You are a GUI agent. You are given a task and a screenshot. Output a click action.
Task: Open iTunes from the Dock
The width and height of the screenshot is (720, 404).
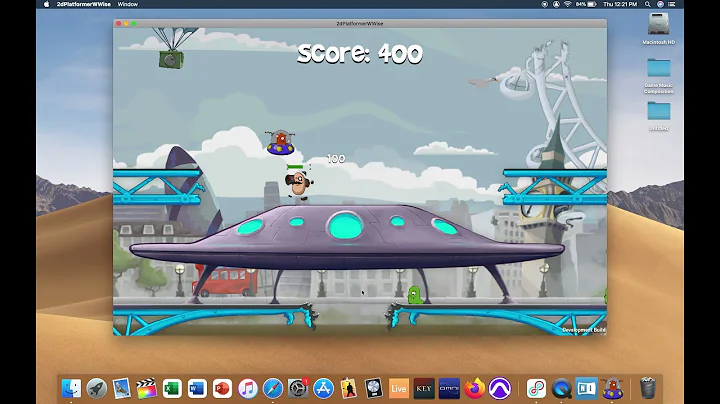click(248, 388)
